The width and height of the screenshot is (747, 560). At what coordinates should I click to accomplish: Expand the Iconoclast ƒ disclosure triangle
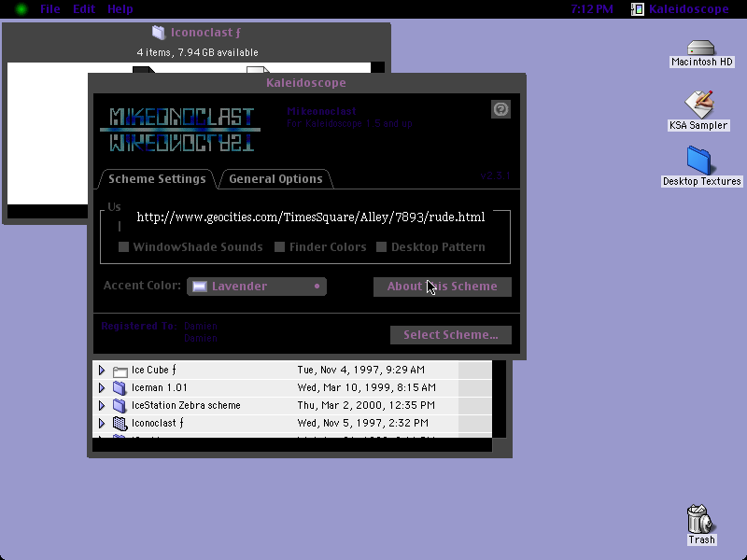[102, 423]
